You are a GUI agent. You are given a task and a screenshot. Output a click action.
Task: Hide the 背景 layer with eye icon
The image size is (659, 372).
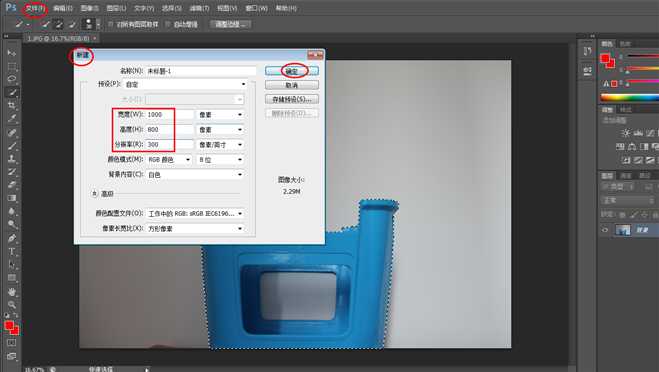605,230
